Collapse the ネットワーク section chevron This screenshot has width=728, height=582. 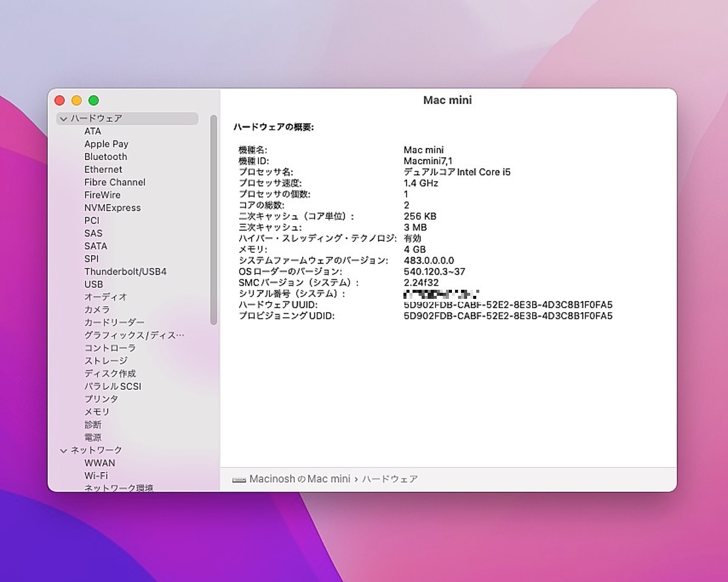(63, 450)
